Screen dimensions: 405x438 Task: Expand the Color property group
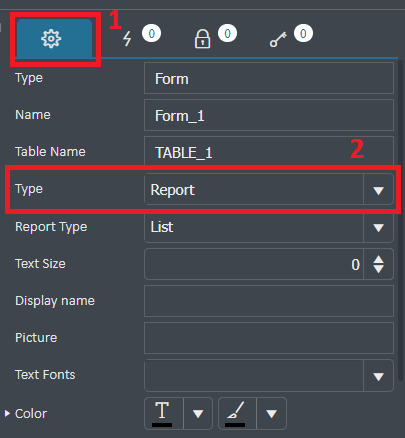point(7,414)
